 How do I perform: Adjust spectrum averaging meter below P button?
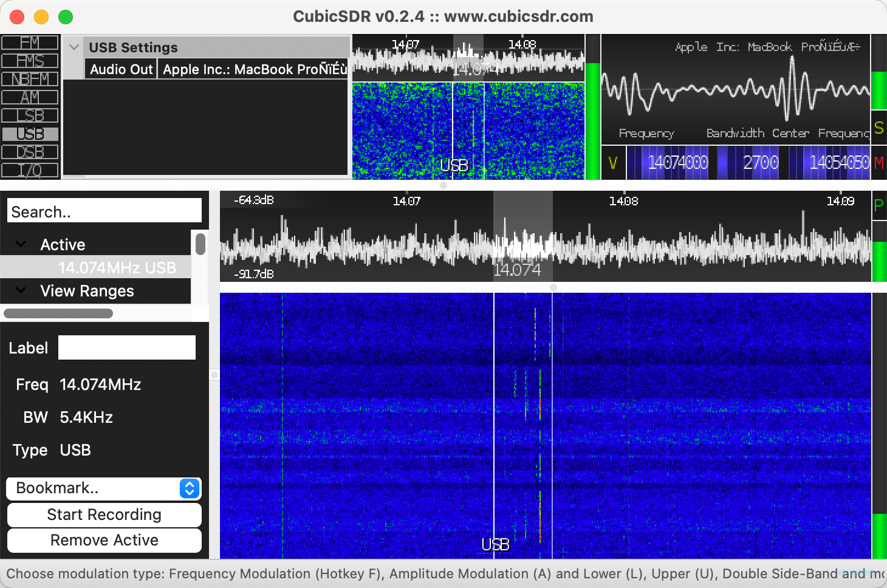click(x=878, y=251)
